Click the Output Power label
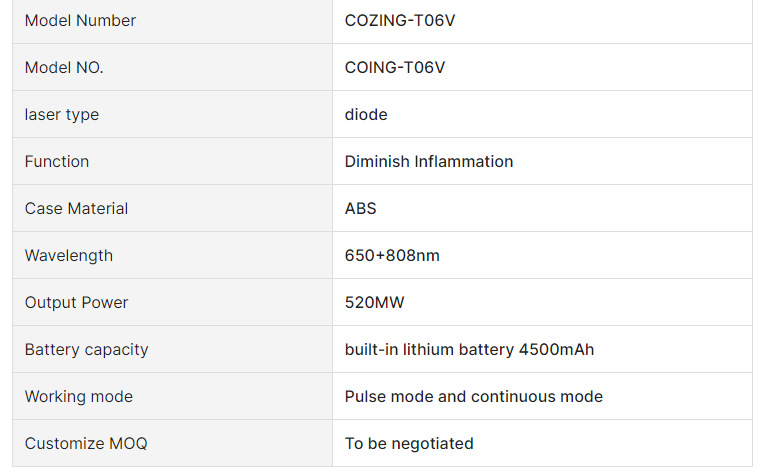 [76, 303]
